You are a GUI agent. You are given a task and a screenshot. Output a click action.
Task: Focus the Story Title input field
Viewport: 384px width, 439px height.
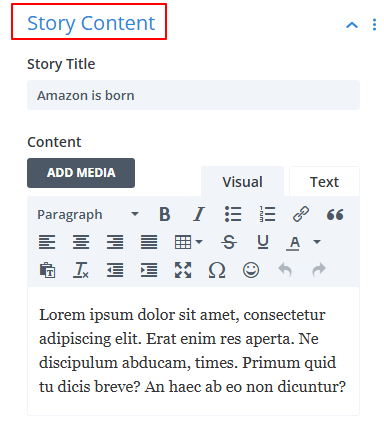point(193,95)
